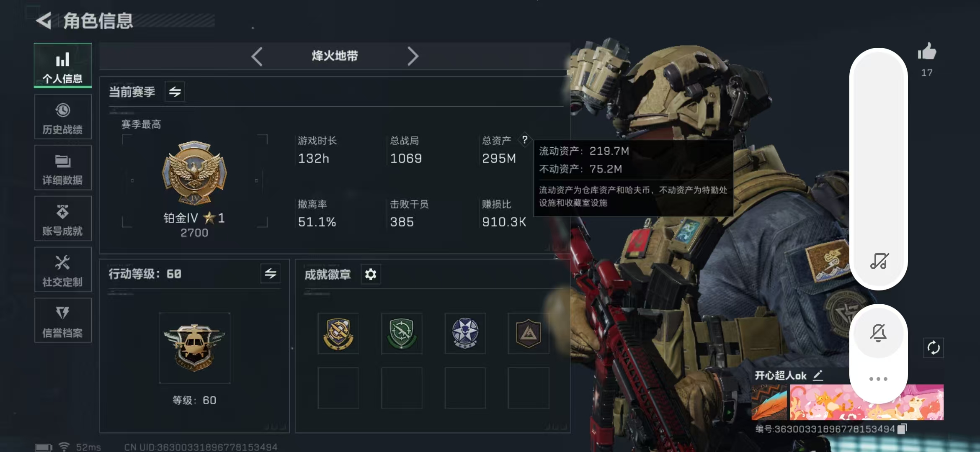Click the rotate character refresh icon
The width and height of the screenshot is (980, 452).
pyautogui.click(x=934, y=348)
